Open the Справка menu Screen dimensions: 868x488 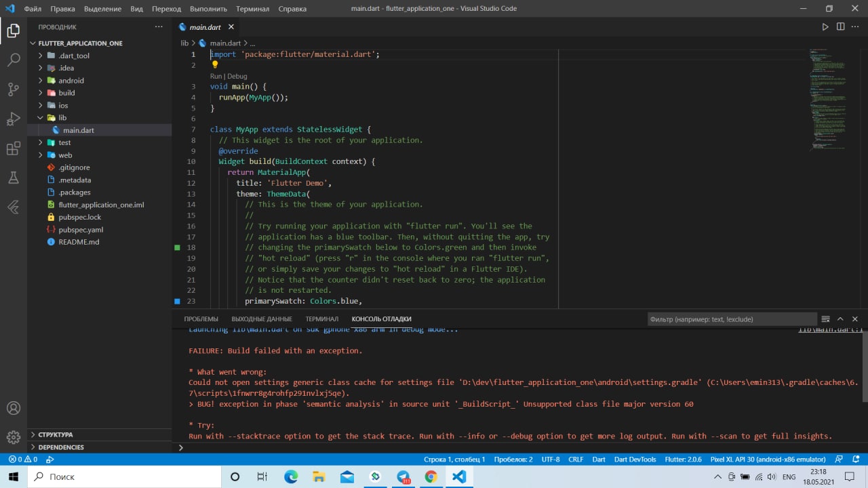click(x=292, y=9)
